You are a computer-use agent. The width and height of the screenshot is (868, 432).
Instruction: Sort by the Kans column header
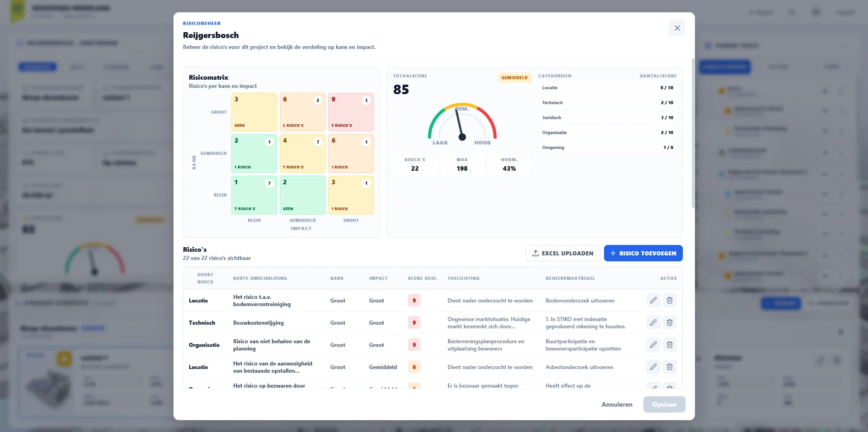(337, 278)
